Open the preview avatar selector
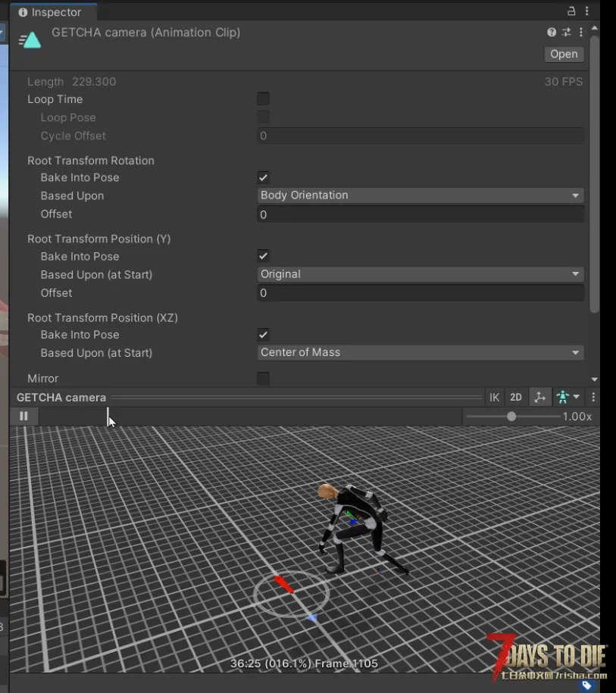Viewport: 616px width, 693px height. [x=568, y=397]
